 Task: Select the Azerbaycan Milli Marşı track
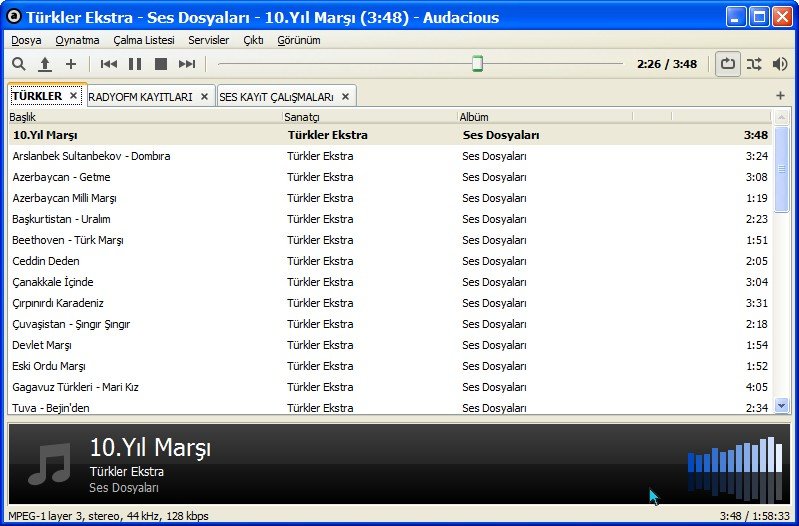(390, 198)
